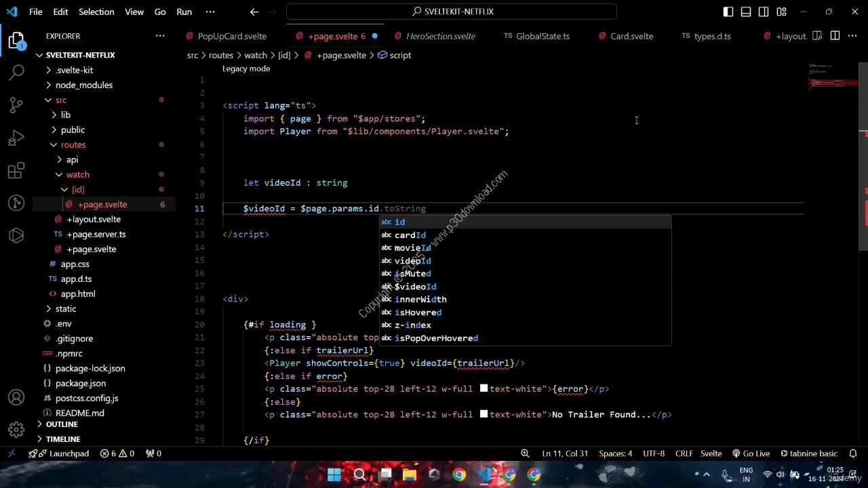Go forward with the title bar arrow
This screenshot has height=488, width=868.
[x=272, y=12]
